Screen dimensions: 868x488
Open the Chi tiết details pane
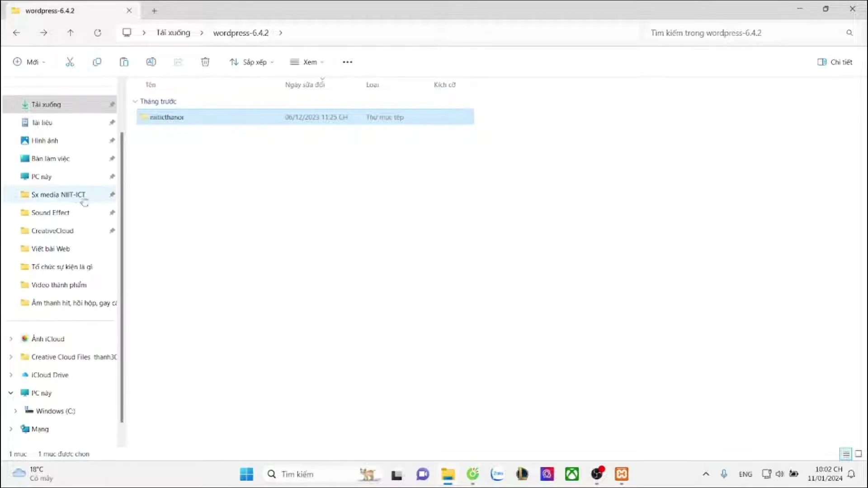(835, 61)
